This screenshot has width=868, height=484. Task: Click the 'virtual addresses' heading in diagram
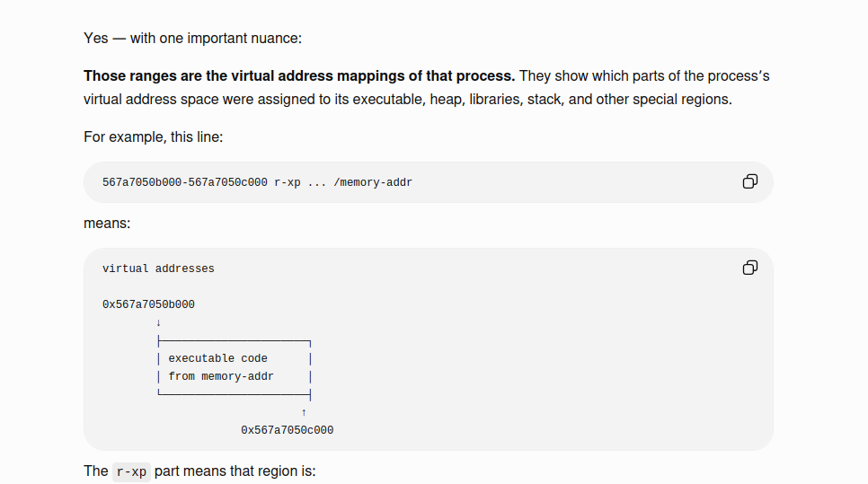158,268
